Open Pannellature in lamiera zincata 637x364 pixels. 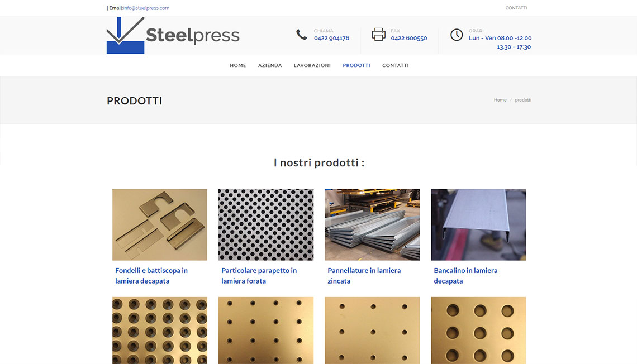tap(364, 276)
